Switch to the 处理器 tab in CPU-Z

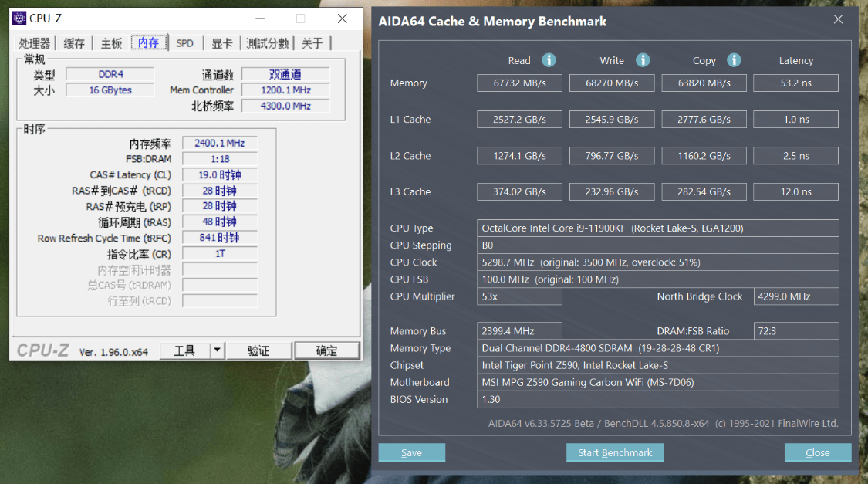tap(34, 43)
